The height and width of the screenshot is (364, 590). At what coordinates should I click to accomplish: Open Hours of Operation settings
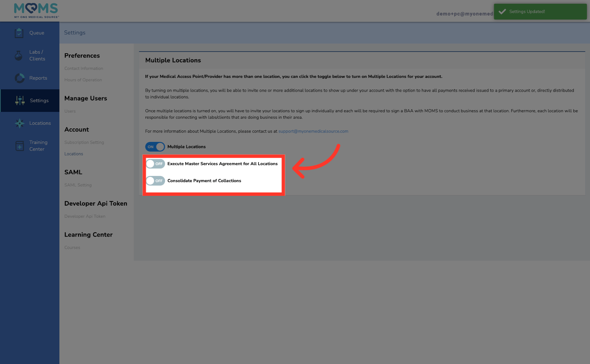pyautogui.click(x=83, y=80)
